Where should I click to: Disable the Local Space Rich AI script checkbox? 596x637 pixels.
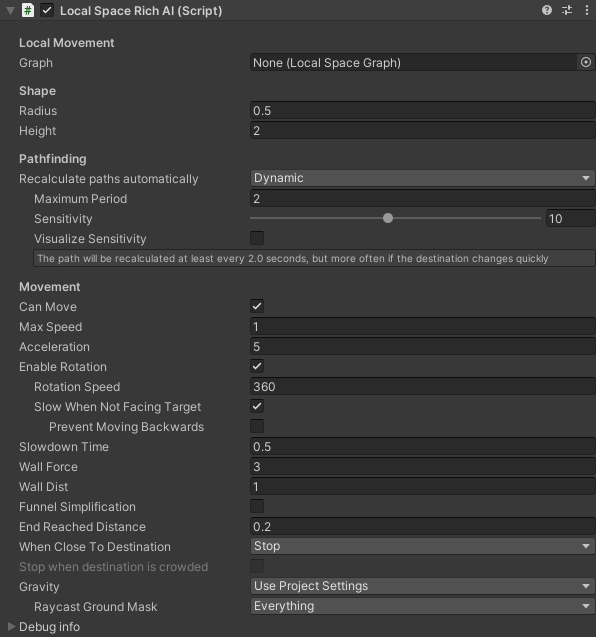pyautogui.click(x=47, y=10)
